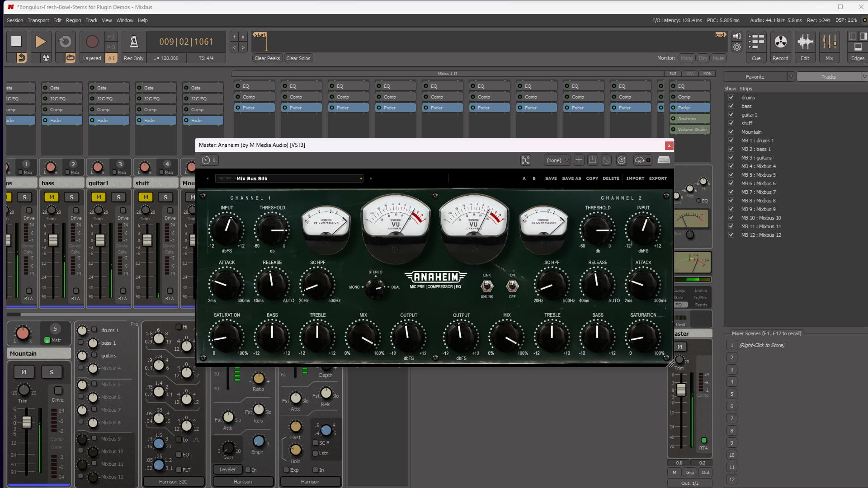868x488 pixels.
Task: Open the Mix Bus Silk preset selector
Action: [x=289, y=178]
